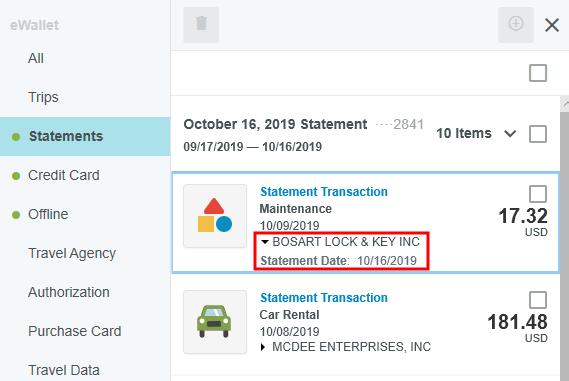Collapse BOSART LOCK & KEY INC details

pos(265,242)
